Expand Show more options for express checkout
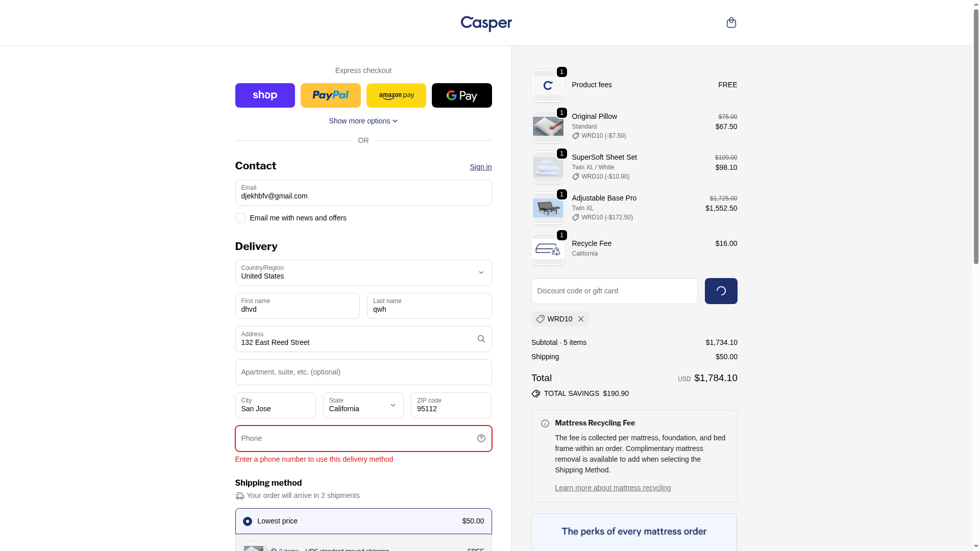The height and width of the screenshot is (551, 980). (363, 121)
